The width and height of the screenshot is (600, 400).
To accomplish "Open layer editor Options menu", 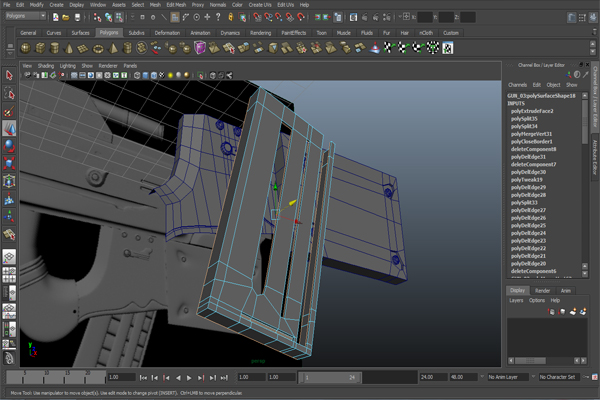I will point(536,300).
